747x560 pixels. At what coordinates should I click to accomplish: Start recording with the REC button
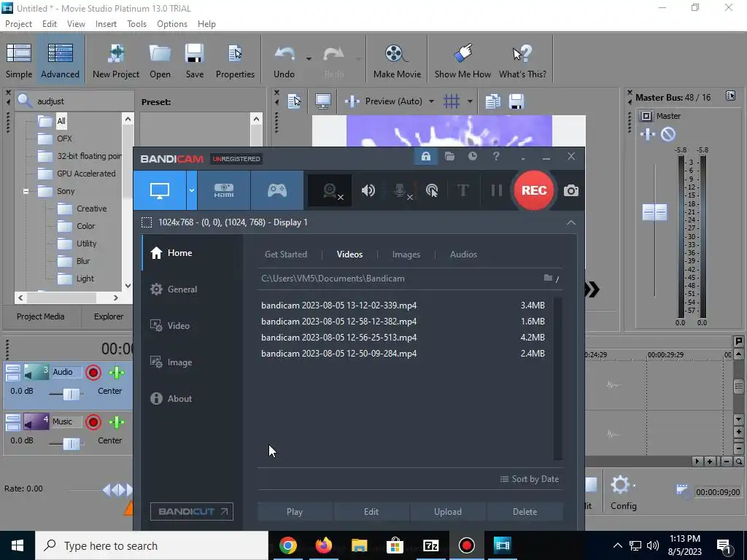click(x=534, y=190)
